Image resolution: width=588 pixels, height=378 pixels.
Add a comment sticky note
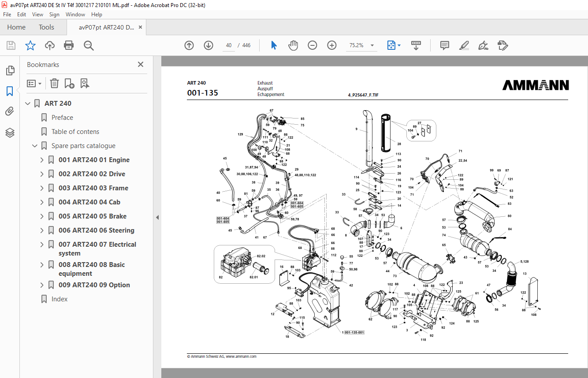445,45
